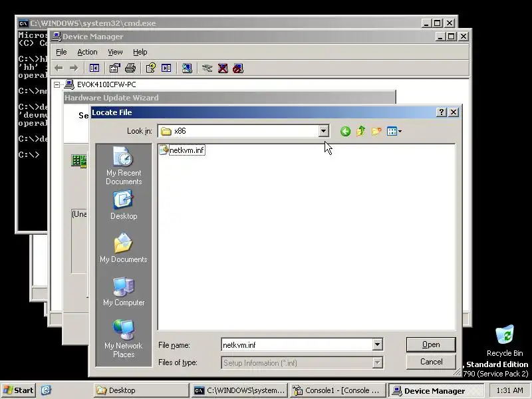Go back to last folder visited
Image resolution: width=532 pixels, height=399 pixels.
345,131
